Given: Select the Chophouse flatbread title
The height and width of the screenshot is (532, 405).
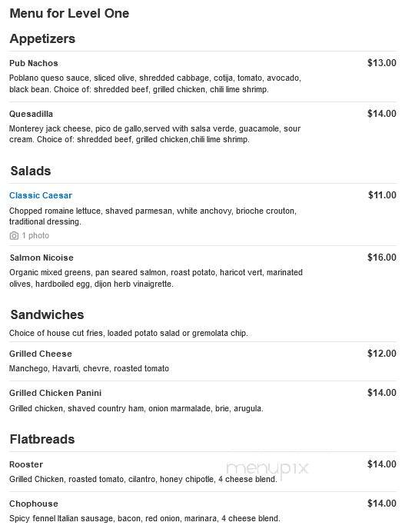Looking at the screenshot, I should pos(34,504).
